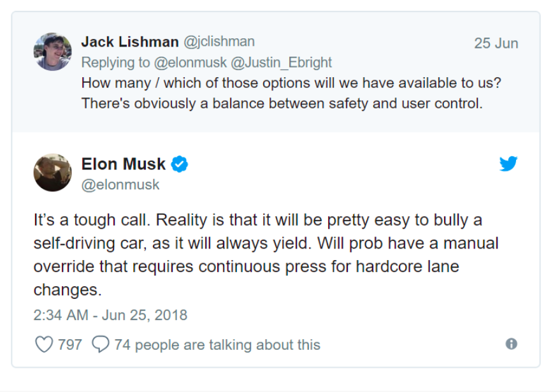Click the 797 likes count
Image resolution: width=560 pixels, height=392 pixels.
(x=70, y=345)
